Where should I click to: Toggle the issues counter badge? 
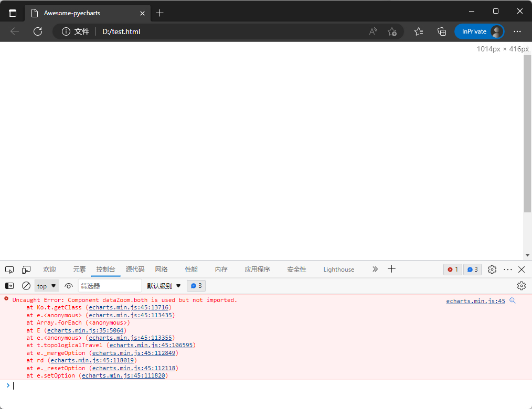pyautogui.click(x=472, y=269)
